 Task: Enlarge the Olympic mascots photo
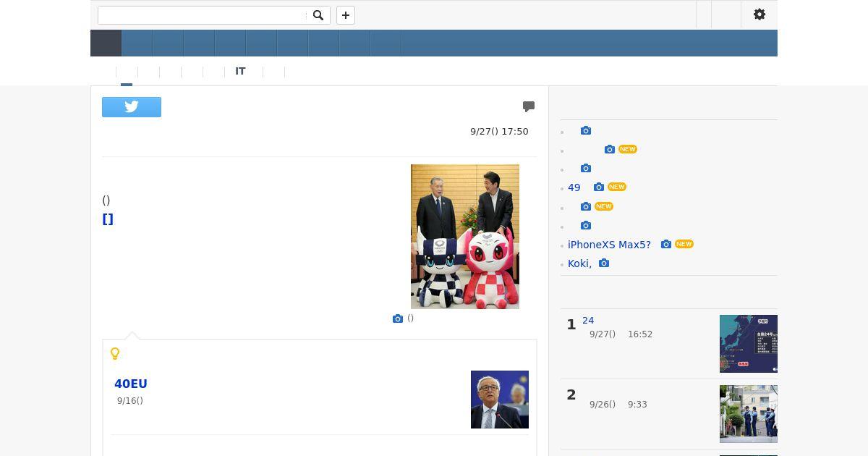point(465,237)
